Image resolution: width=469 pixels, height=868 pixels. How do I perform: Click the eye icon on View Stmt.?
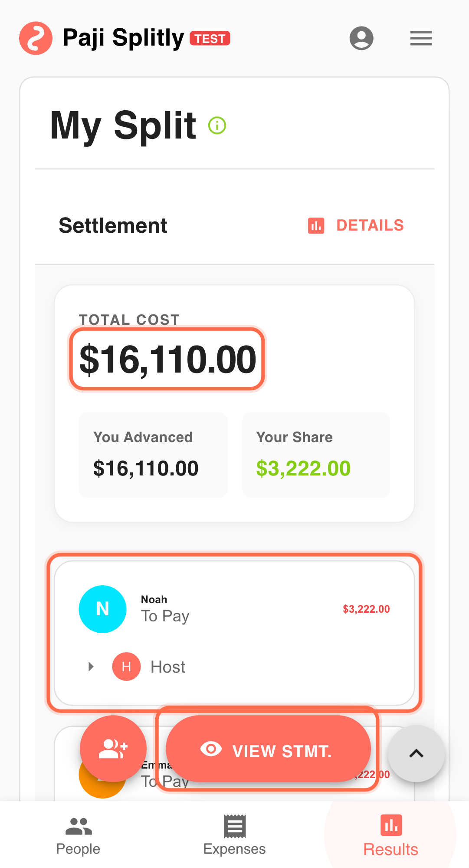[x=211, y=749]
